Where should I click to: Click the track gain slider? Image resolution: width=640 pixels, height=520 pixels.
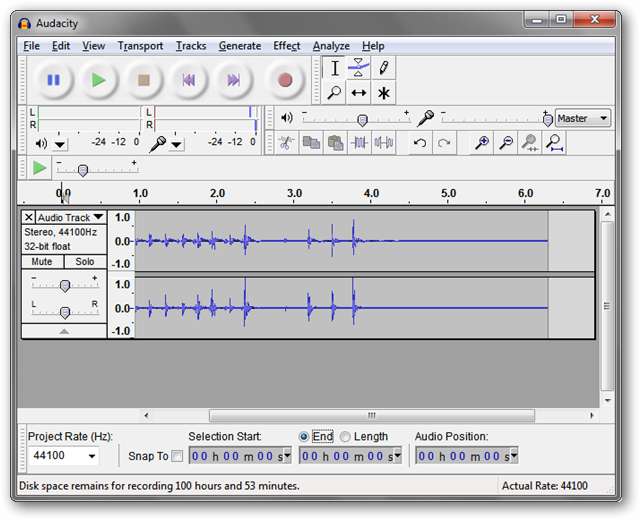pyautogui.click(x=65, y=285)
